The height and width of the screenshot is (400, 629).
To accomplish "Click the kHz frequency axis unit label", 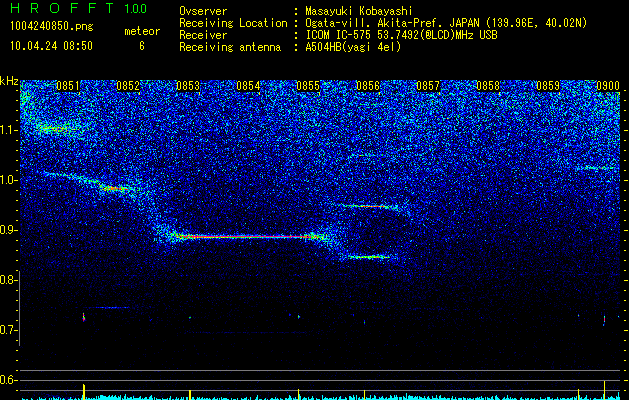I will 9,81.
